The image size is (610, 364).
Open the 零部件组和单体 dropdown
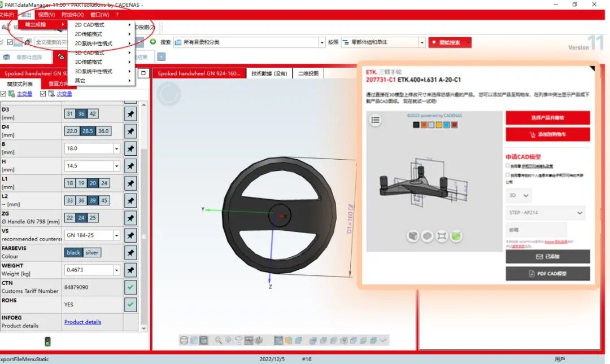(422, 42)
